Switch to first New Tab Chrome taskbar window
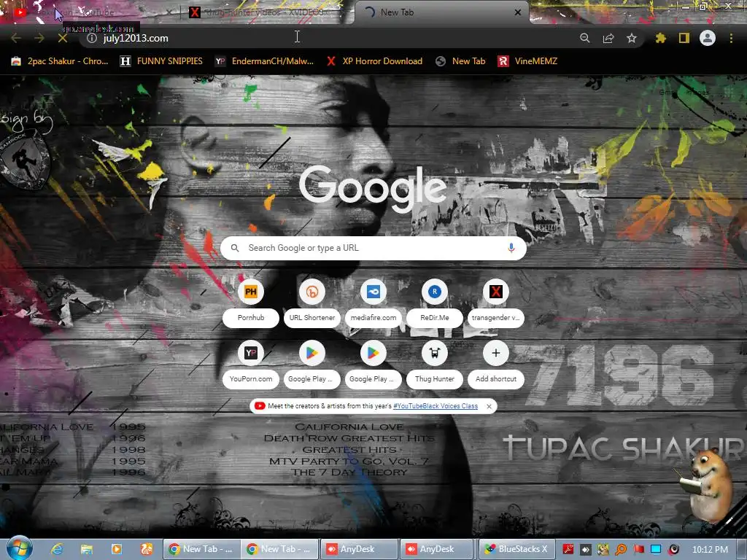 coord(202,549)
